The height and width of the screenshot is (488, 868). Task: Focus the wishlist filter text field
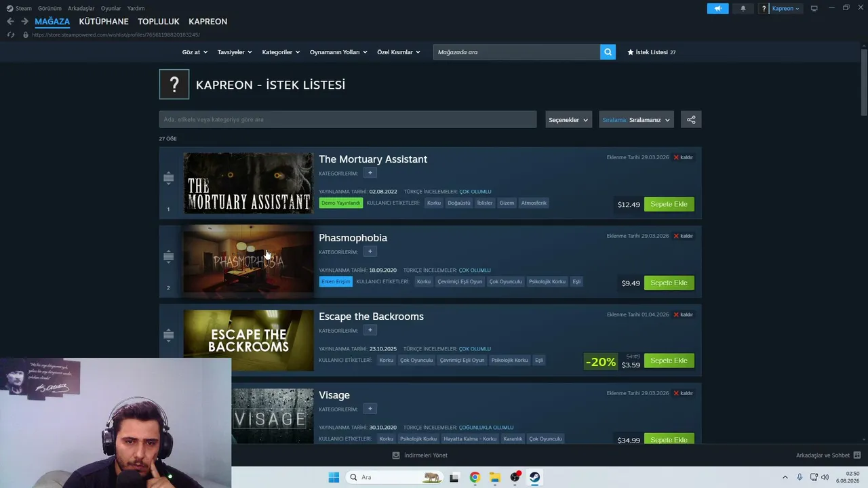pyautogui.click(x=348, y=120)
